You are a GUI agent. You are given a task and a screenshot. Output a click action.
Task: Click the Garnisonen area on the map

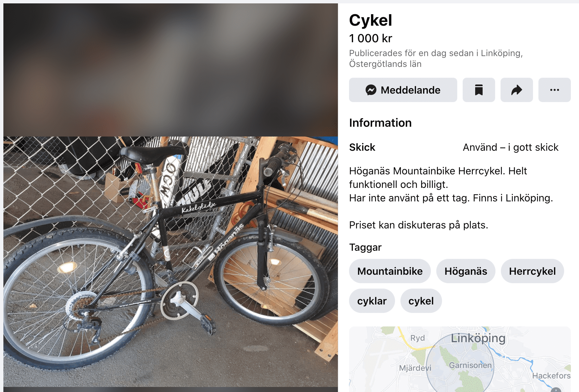pos(470,365)
